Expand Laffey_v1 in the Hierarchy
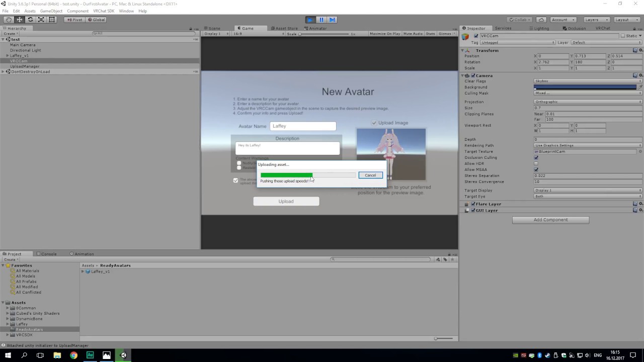This screenshot has width=644, height=362. [x=8, y=56]
